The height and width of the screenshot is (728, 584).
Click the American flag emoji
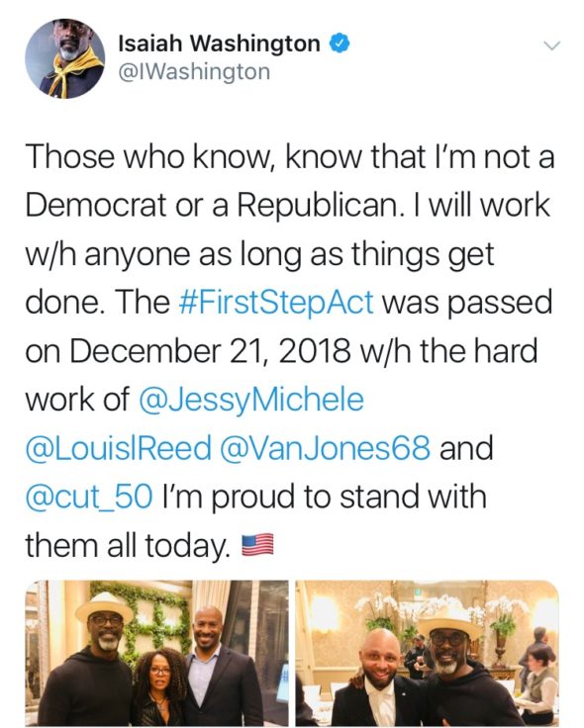click(258, 546)
